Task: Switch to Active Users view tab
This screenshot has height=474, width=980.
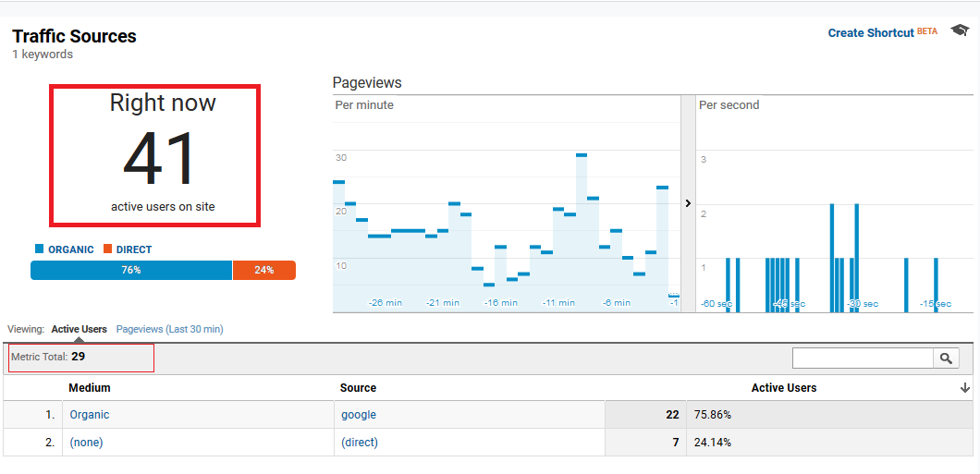Action: click(x=79, y=329)
